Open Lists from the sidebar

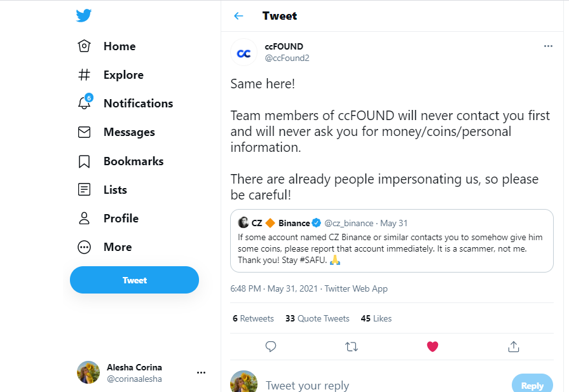click(102, 190)
